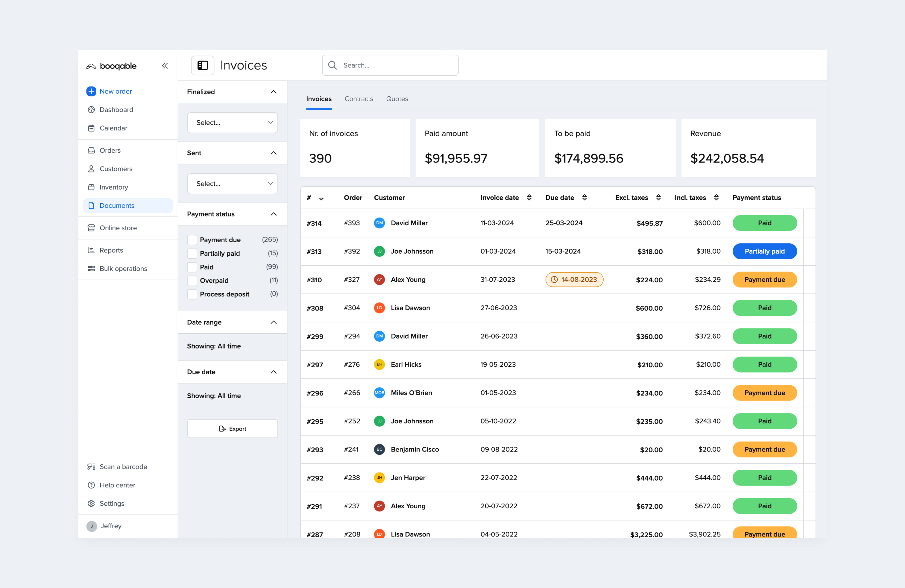Collapse the Due date filter section
905x588 pixels.
pyautogui.click(x=273, y=372)
